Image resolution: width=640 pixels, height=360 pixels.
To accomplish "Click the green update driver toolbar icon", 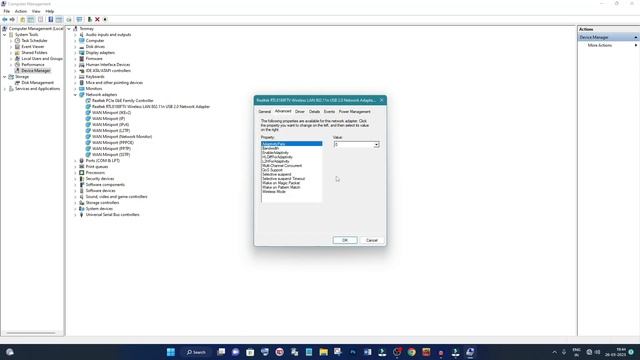I will [89, 20].
